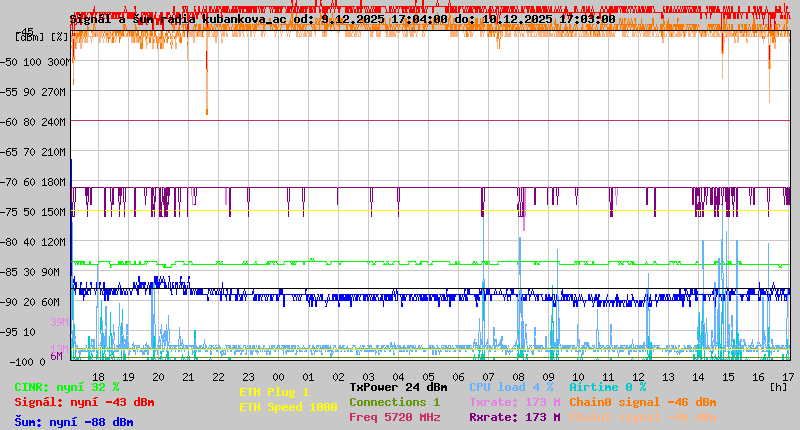
Task: Click hour label '09' on the time axis
Action: pyautogui.click(x=548, y=377)
